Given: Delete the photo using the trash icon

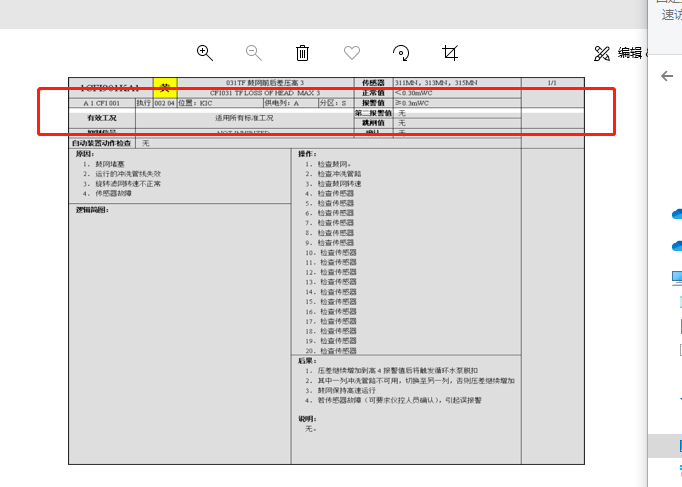Looking at the screenshot, I should tap(303, 53).
